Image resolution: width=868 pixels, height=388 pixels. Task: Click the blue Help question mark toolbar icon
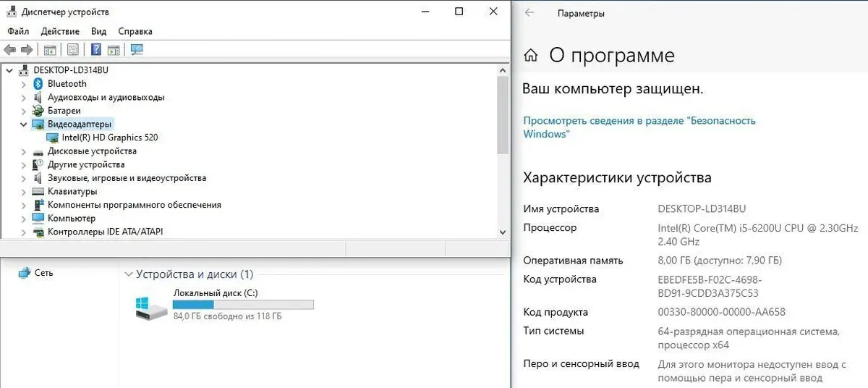[x=95, y=50]
